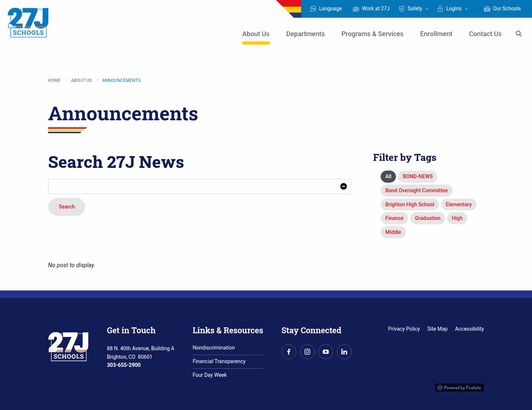Open the Programs & Services menu
The height and width of the screenshot is (410, 532).
tap(372, 34)
